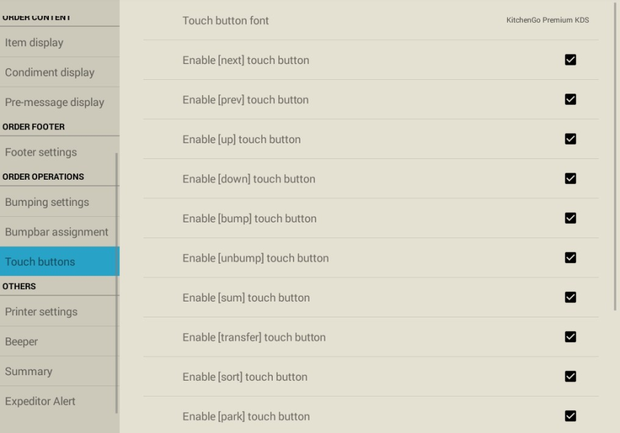This screenshot has height=433, width=620.
Task: Click the Enable [bump] touch button label
Action: pyautogui.click(x=249, y=218)
